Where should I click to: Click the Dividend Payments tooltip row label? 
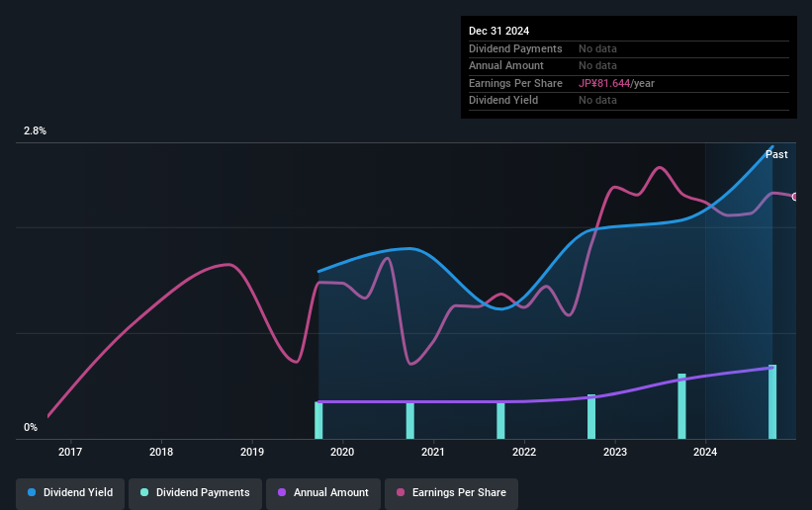pos(515,48)
